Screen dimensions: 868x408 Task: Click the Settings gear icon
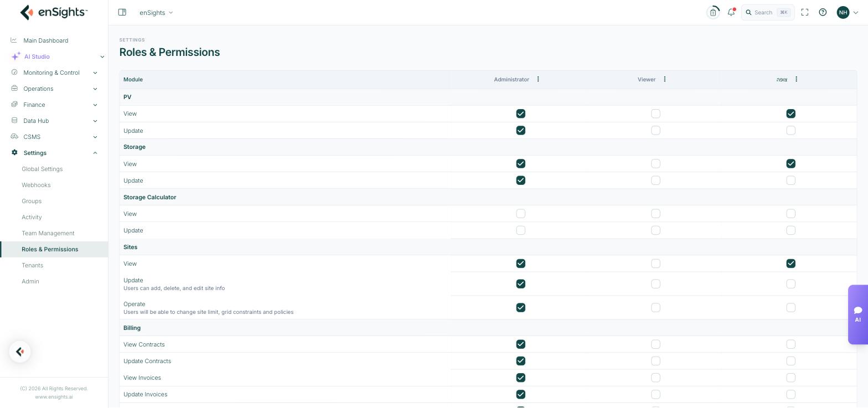[x=14, y=153]
